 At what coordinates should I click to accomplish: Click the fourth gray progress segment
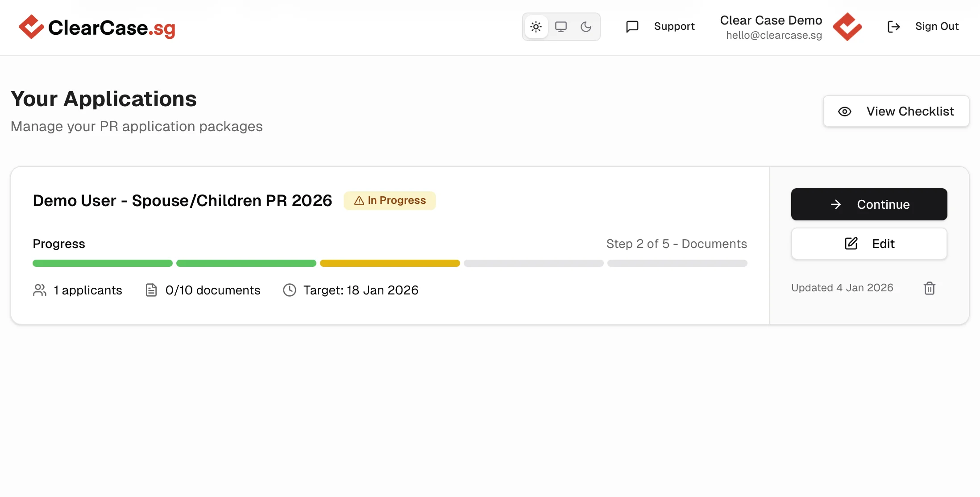[x=533, y=263]
